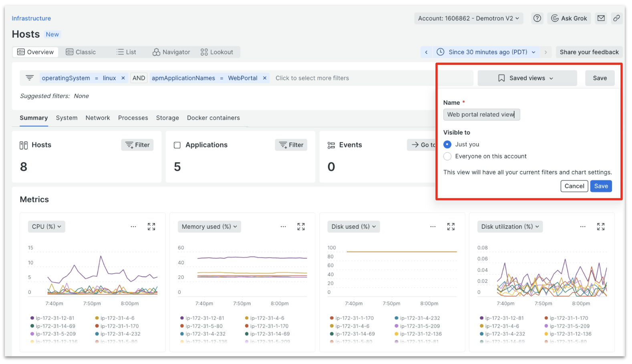This screenshot has height=364, width=632.
Task: Toggle ip-172-31-12-81 in CPU legend
Action: pyautogui.click(x=52, y=318)
